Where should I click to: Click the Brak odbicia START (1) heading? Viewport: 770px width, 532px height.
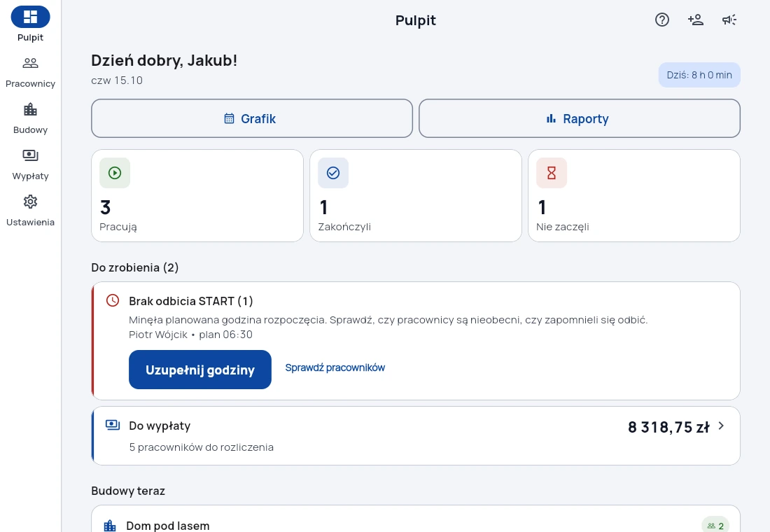coord(191,301)
